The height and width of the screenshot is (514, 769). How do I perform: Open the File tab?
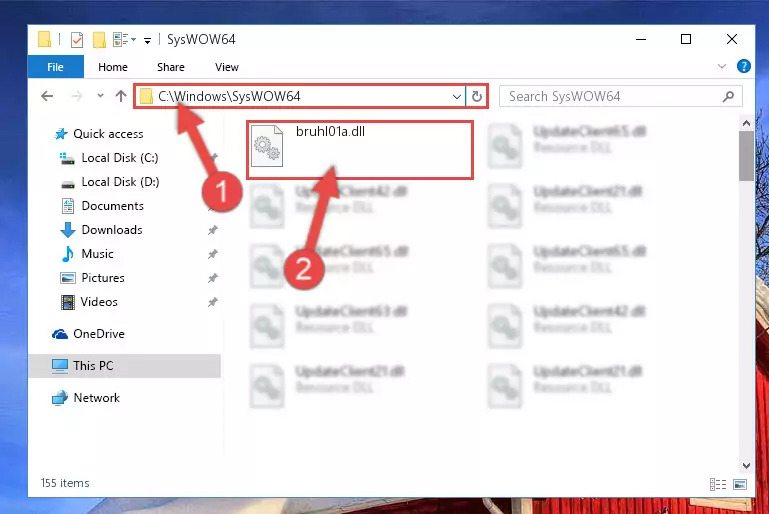55,67
